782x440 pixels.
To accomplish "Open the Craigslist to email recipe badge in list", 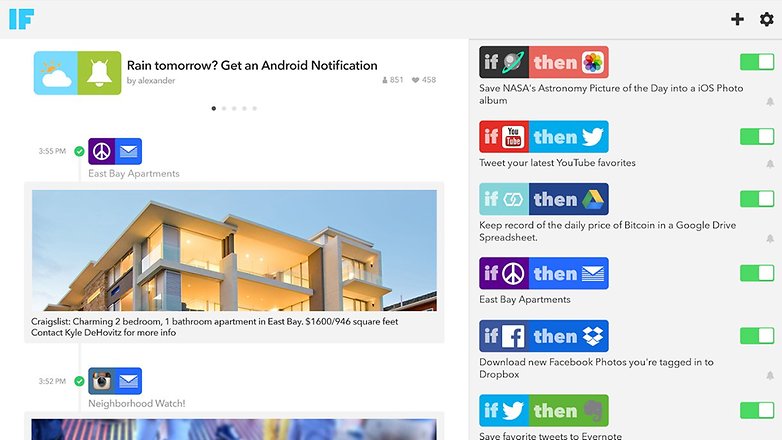I will (544, 273).
